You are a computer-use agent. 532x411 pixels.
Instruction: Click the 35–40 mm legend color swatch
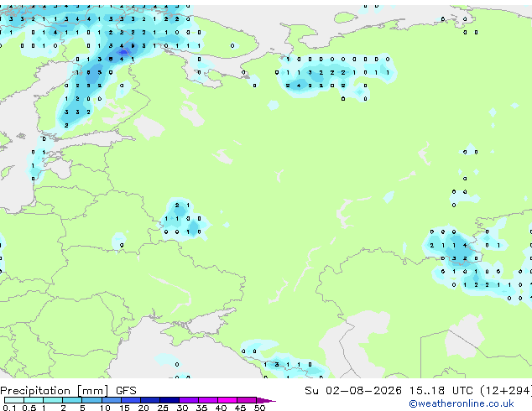207,400
